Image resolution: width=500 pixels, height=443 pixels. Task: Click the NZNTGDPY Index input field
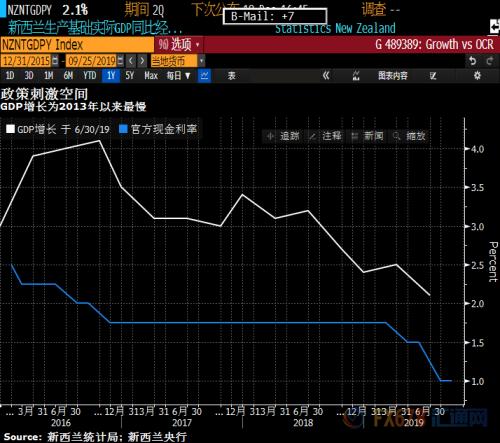77,44
